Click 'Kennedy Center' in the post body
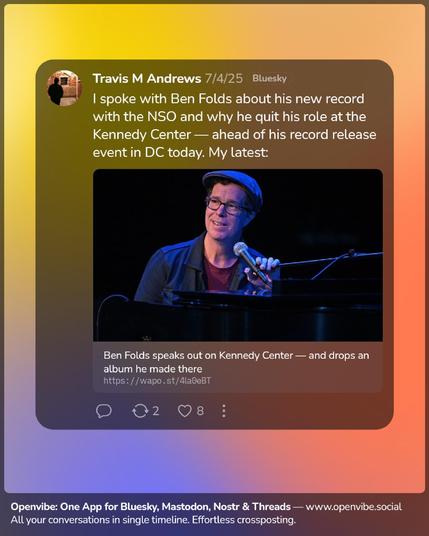The image size is (429, 536). tap(142, 135)
